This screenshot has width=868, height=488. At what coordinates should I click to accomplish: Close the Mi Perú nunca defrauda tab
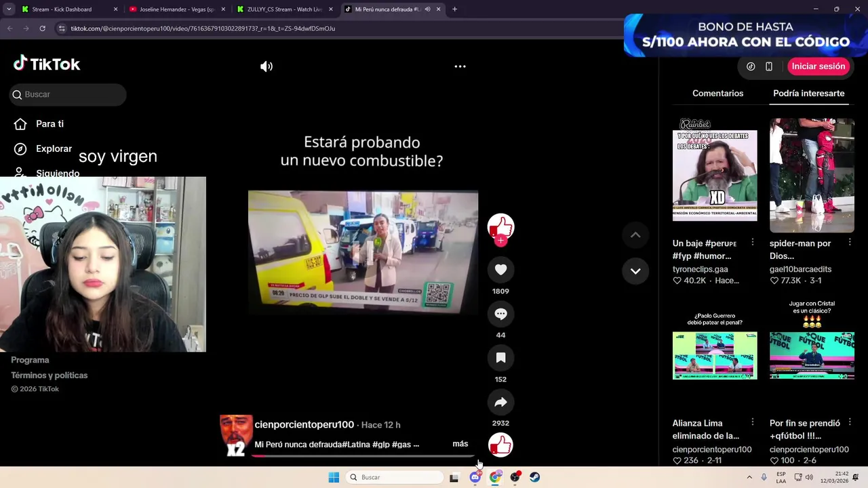click(x=438, y=9)
